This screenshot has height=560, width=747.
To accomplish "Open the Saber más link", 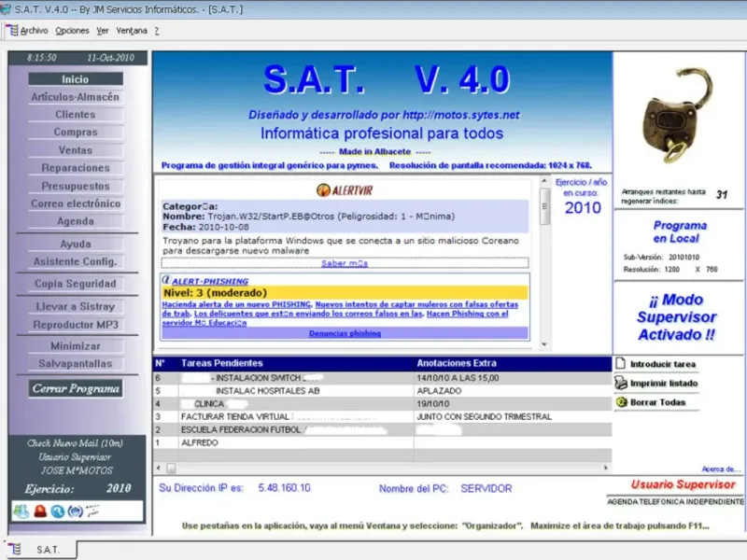I will [345, 263].
